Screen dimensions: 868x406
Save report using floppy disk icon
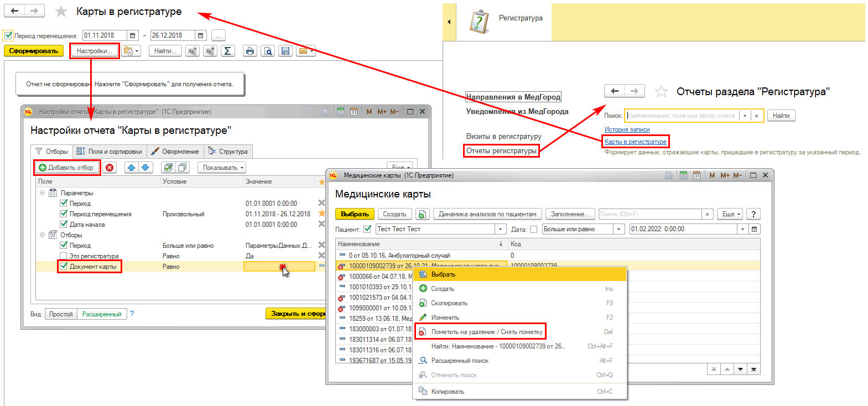[285, 51]
